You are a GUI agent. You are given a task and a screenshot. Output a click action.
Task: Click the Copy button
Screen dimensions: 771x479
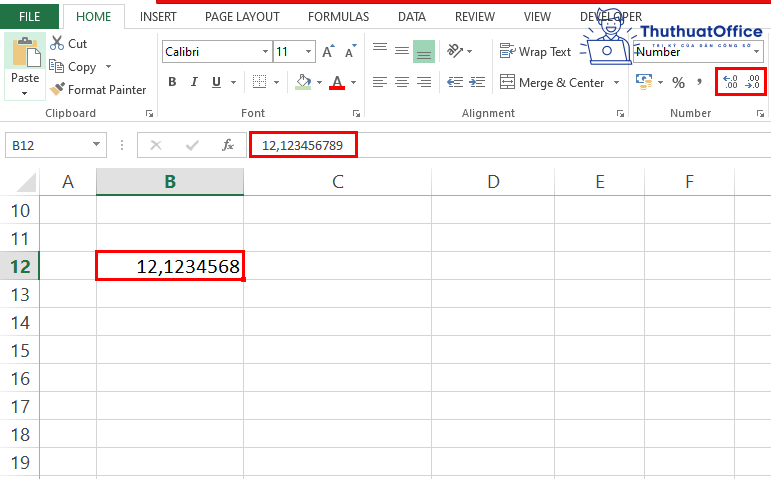coord(73,66)
